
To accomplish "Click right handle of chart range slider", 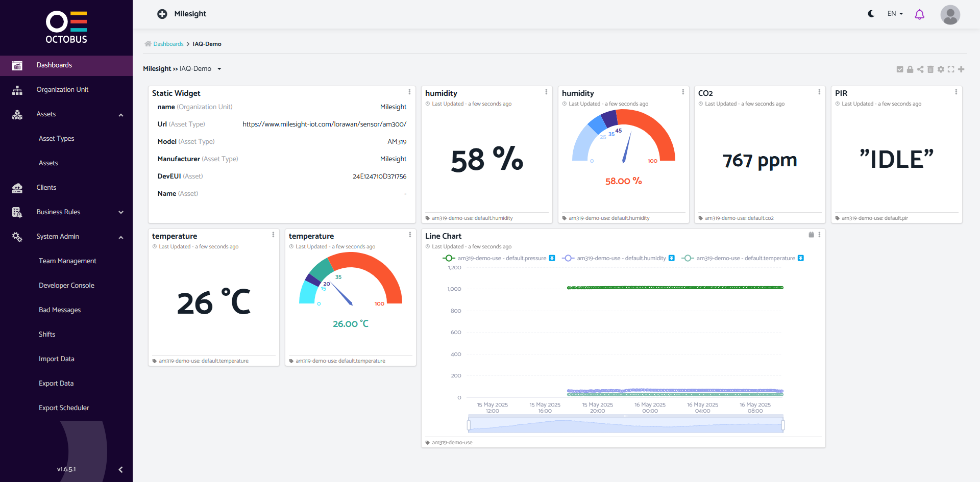I will tap(783, 425).
